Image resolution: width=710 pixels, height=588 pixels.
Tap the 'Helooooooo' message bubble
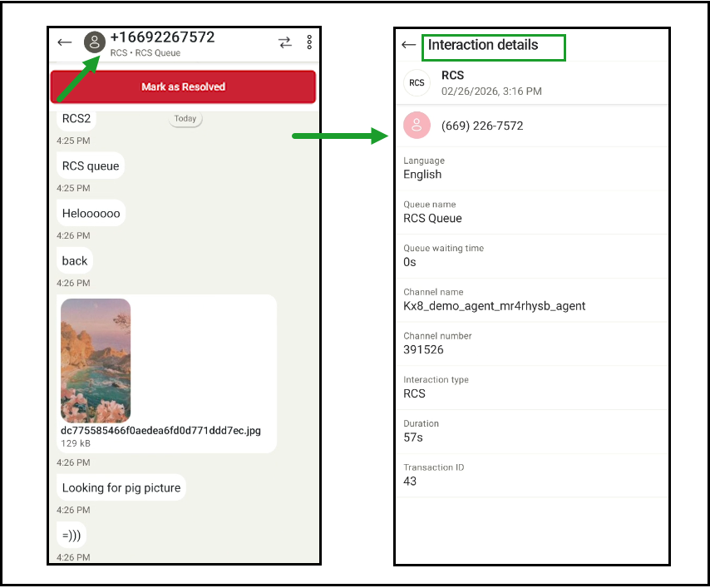(x=91, y=214)
